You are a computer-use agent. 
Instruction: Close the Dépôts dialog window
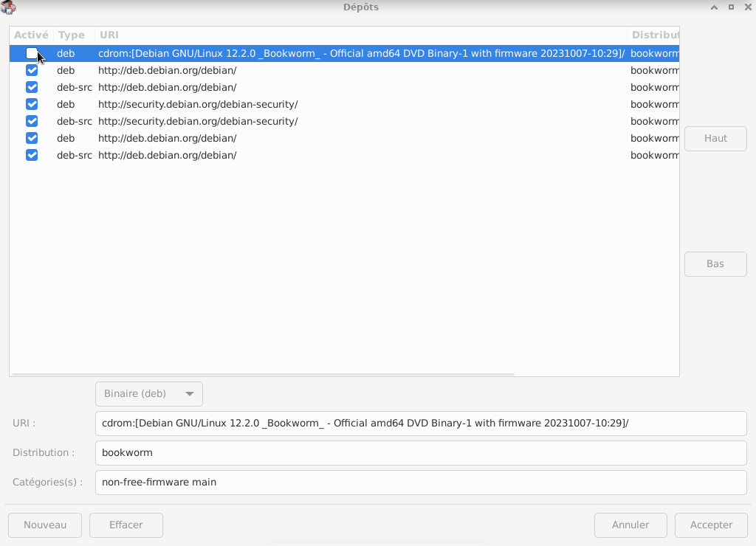pyautogui.click(x=748, y=7)
